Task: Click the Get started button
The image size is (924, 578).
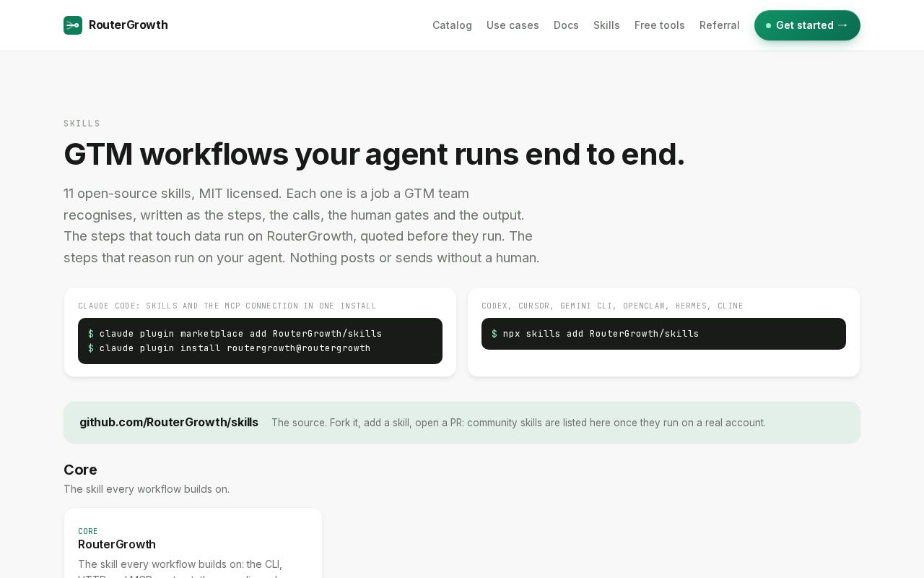Action: 807,25
